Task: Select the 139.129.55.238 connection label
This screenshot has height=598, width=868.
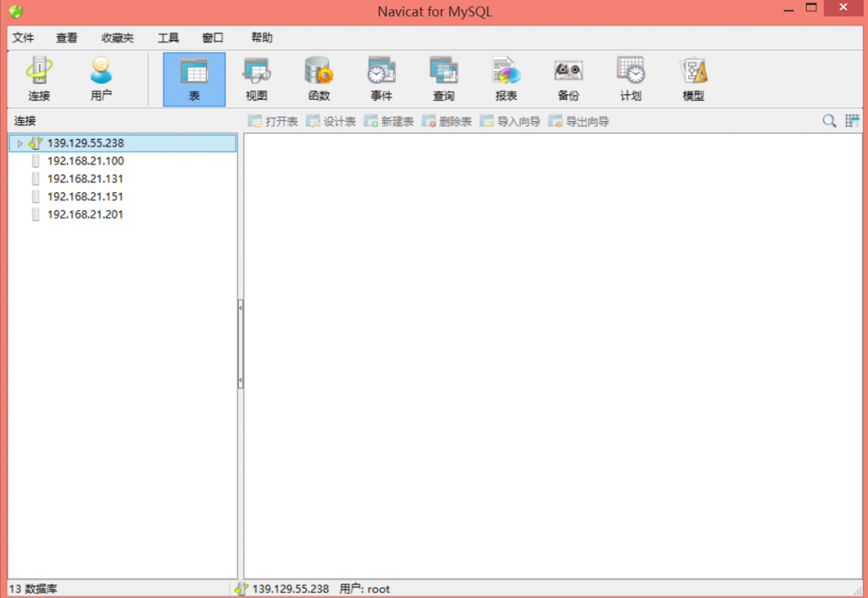Action: (86, 143)
